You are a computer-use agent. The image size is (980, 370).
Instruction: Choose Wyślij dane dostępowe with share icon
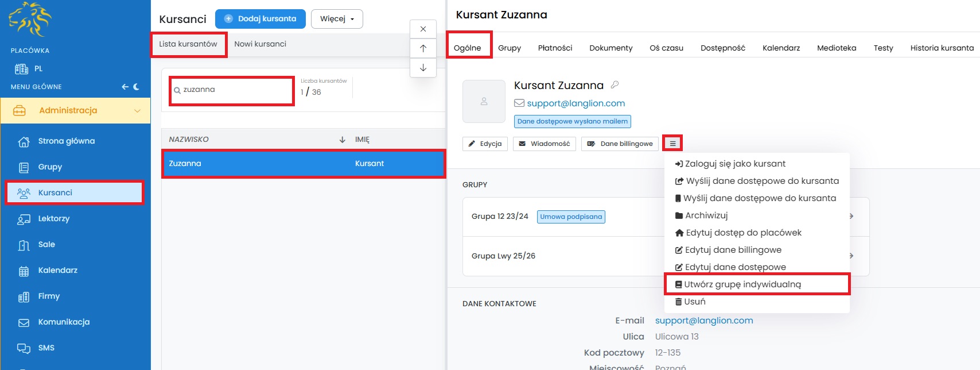757,181
